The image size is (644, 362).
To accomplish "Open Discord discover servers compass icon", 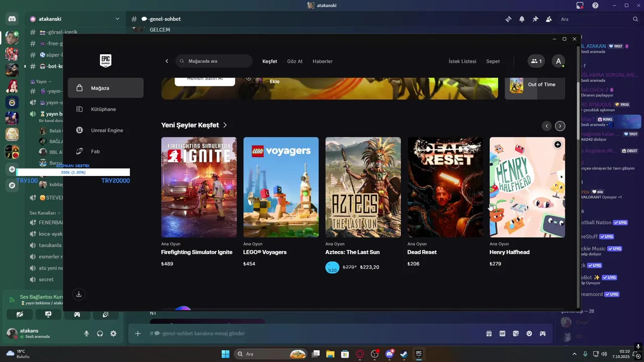I will [12, 186].
